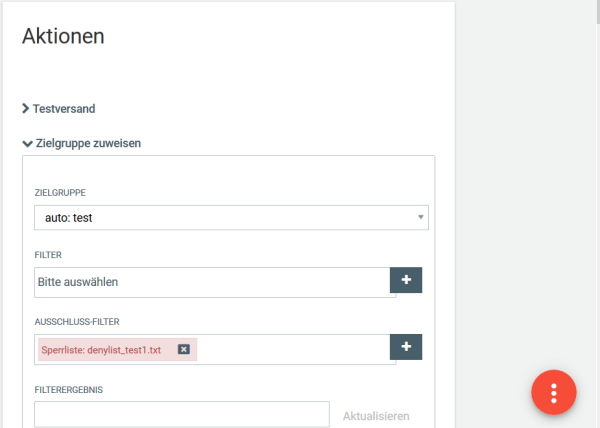Click the ZIELGRUPPE field label
The image size is (600, 428).
(x=60, y=193)
